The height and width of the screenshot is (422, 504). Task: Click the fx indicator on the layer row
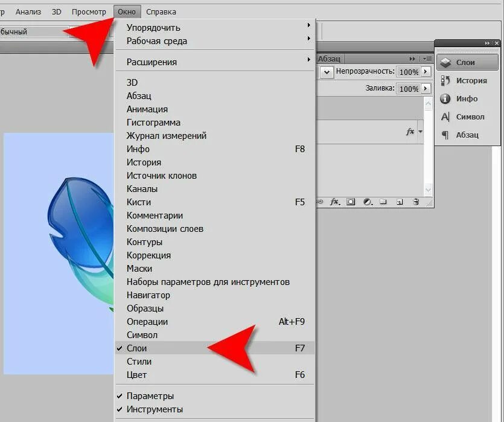coord(410,132)
